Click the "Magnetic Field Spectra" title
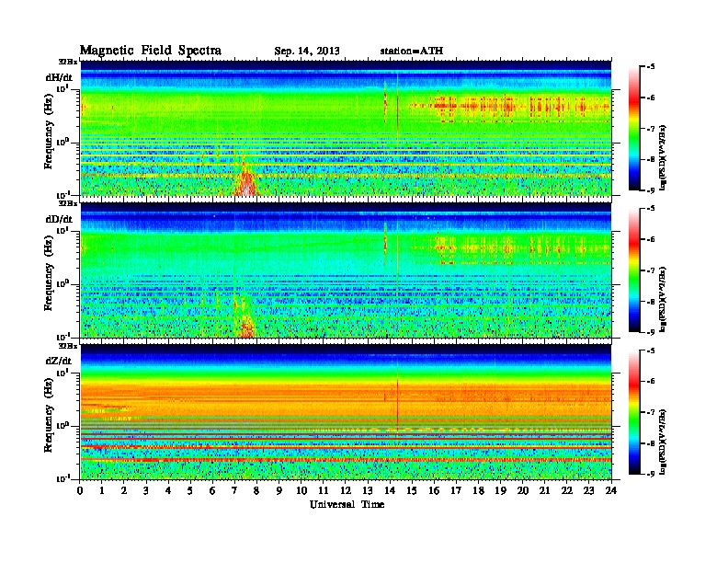 click(151, 51)
